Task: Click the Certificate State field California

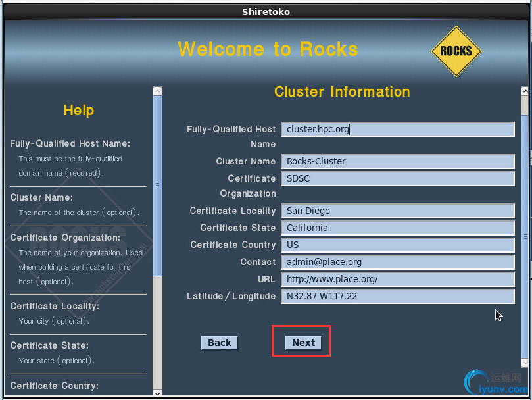Action: (398, 228)
